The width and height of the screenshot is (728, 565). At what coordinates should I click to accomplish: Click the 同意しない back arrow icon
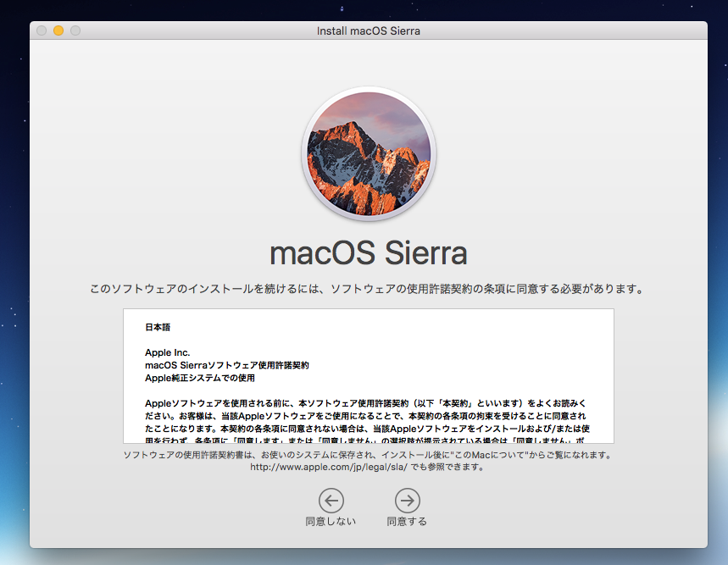pos(331,501)
